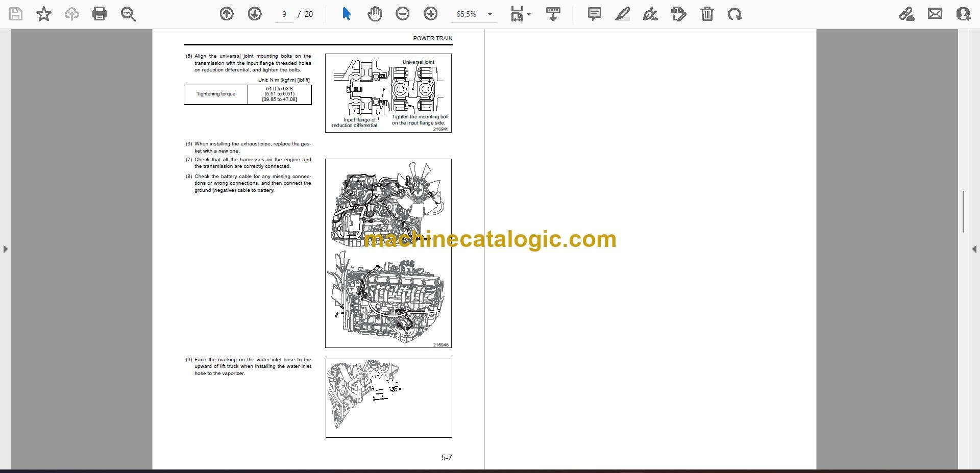Open the sign document pen tool
The height and width of the screenshot is (473, 980).
[x=650, y=14]
